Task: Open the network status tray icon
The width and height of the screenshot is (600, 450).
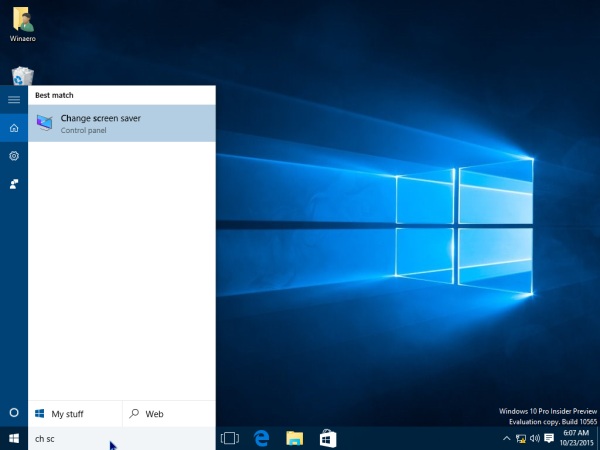Action: 520,439
